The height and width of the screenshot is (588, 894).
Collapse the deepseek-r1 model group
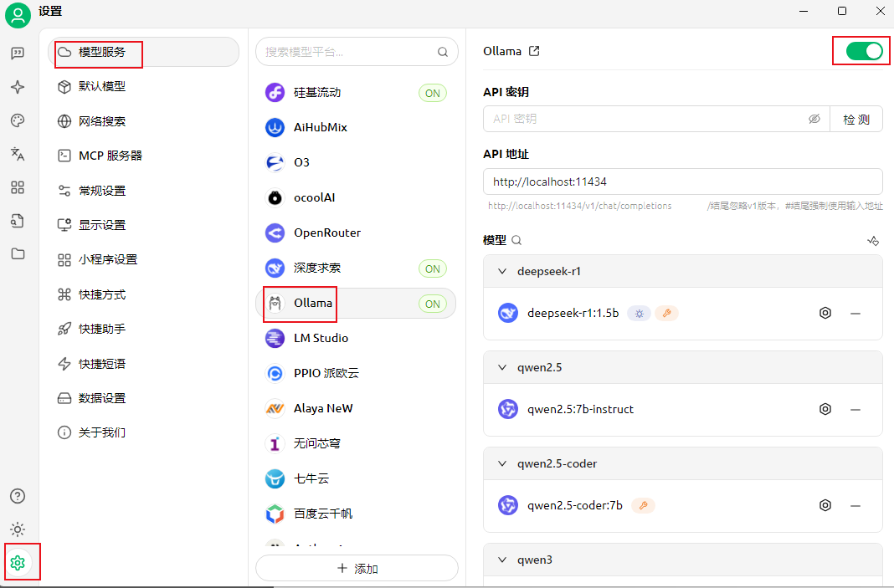[501, 271]
